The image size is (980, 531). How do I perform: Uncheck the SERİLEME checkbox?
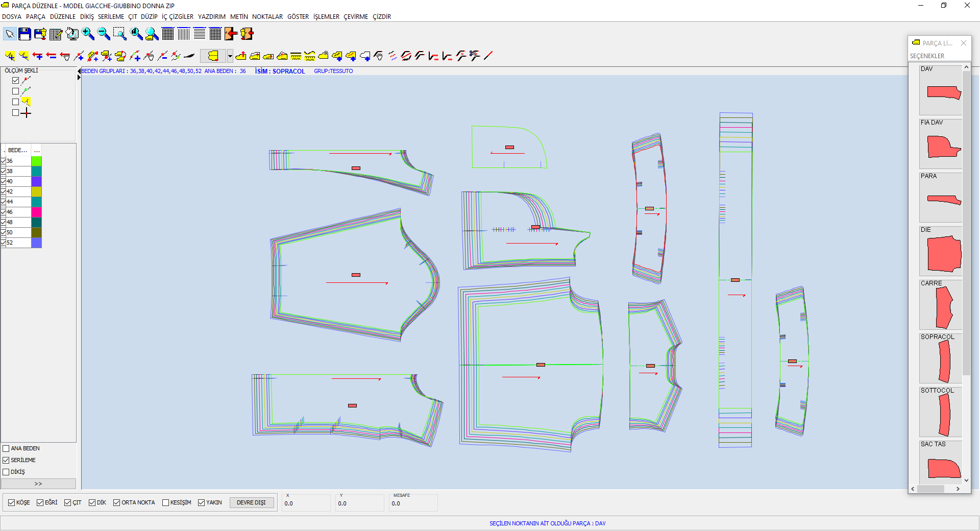[6, 461]
